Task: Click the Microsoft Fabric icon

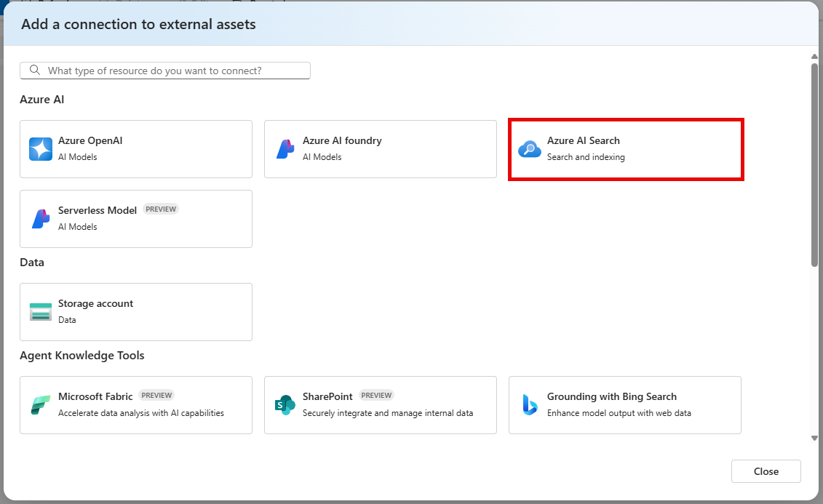Action: 41,404
